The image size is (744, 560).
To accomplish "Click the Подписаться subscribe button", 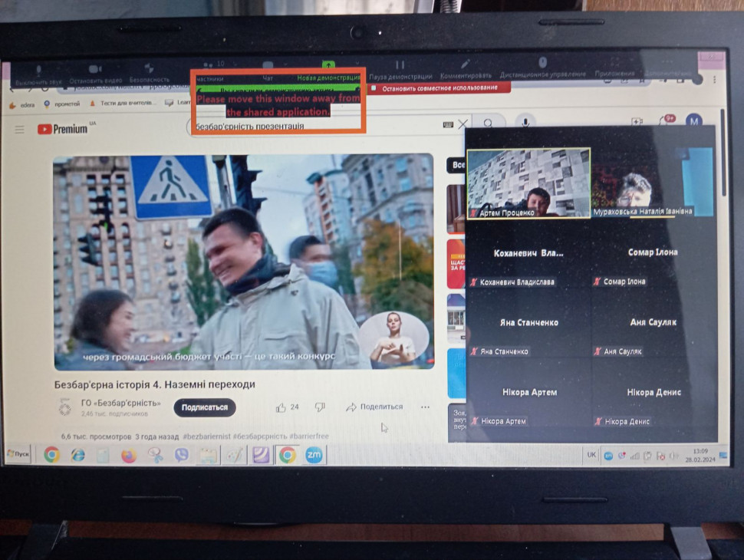I will 205,407.
